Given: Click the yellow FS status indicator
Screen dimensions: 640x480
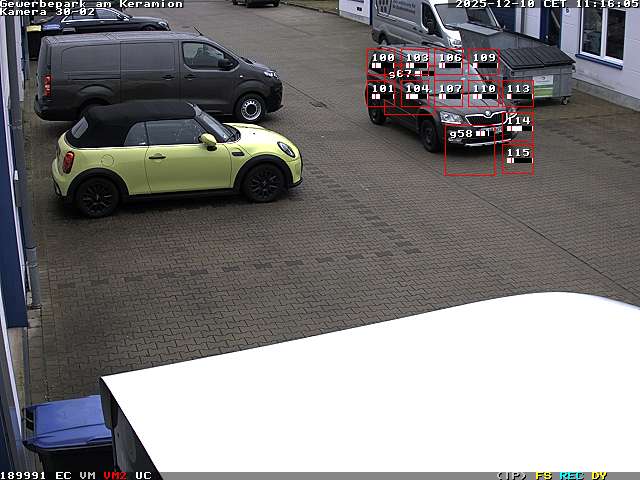Looking at the screenshot, I should pos(543,475).
